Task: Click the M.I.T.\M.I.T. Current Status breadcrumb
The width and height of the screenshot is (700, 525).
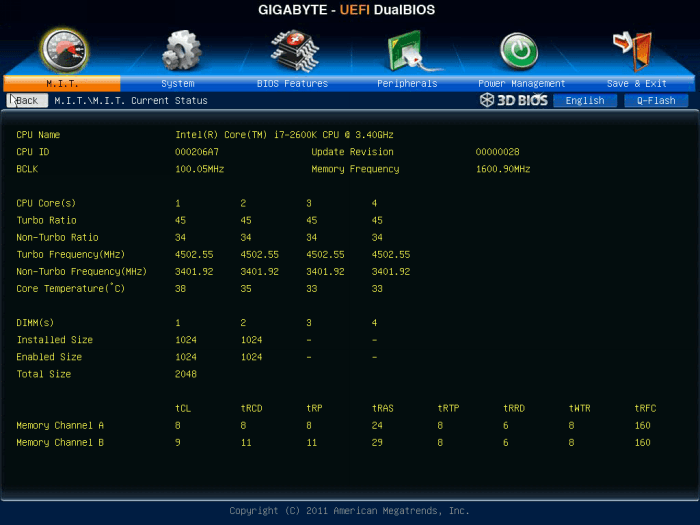Action: pyautogui.click(x=131, y=100)
